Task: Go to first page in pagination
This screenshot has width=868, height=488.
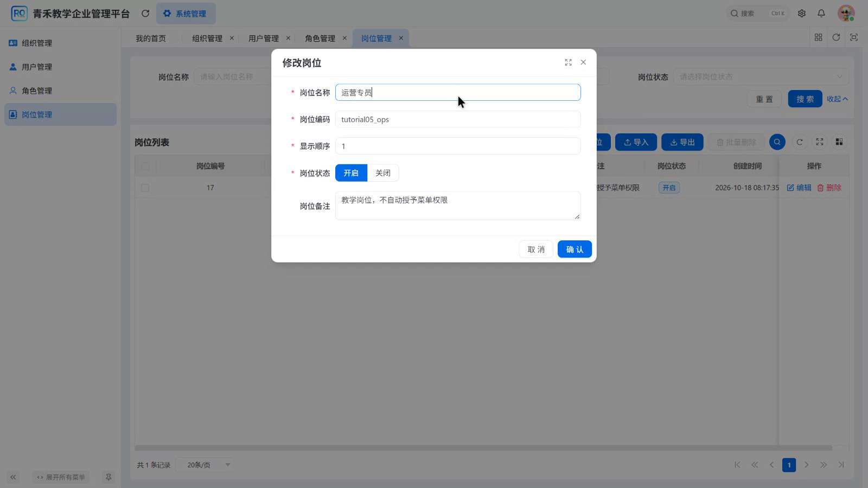Action: pos(737,465)
